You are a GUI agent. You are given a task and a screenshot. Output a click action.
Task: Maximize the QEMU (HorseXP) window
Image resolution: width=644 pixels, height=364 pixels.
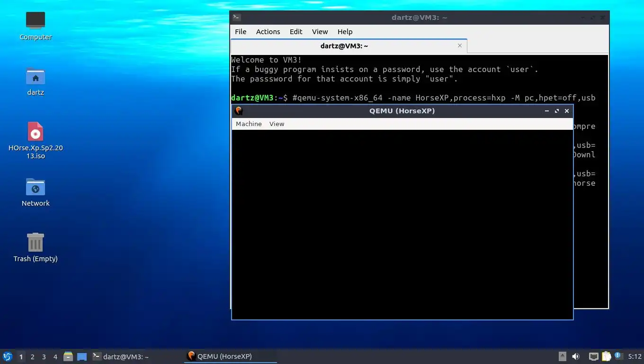point(557,111)
